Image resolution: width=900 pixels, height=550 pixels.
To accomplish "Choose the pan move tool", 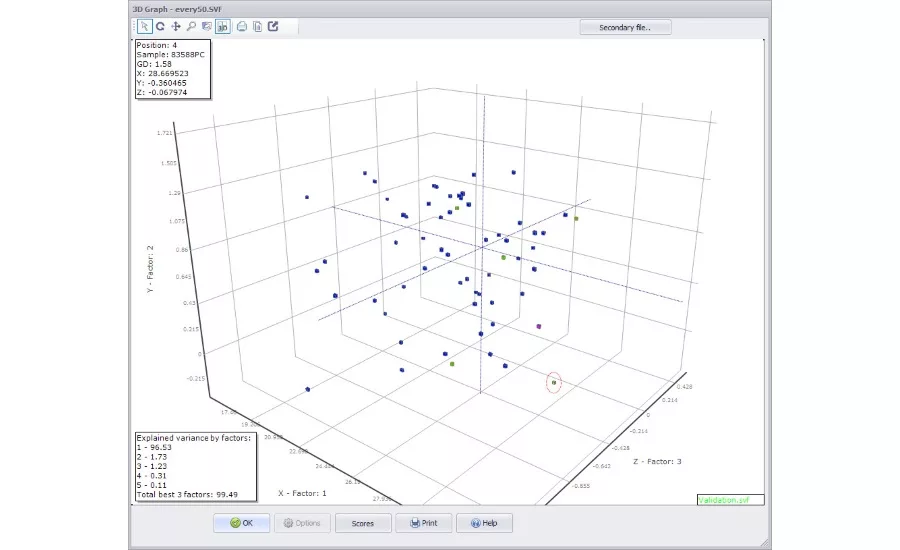I will pos(176,26).
